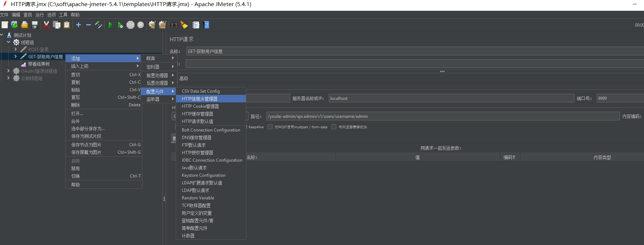Viewport: 644px width, 245px height.
Task: Select the 计数器 config element entry
Action: (211, 236)
